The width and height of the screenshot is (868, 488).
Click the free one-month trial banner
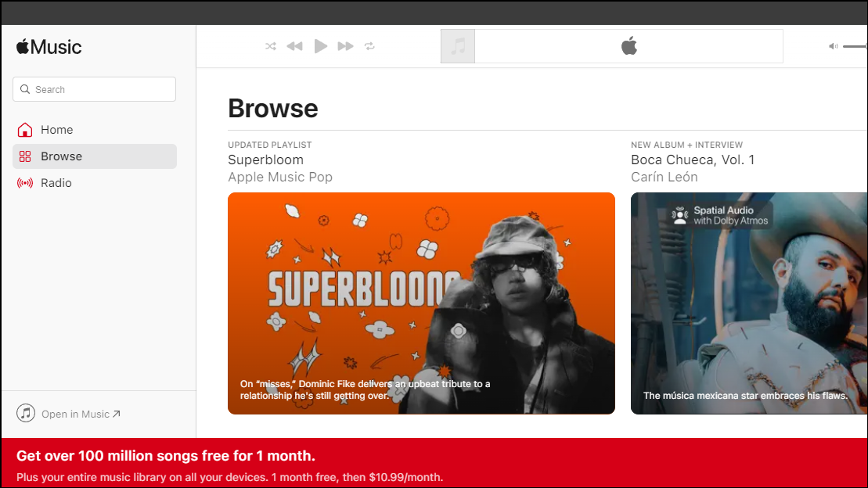coord(434,463)
